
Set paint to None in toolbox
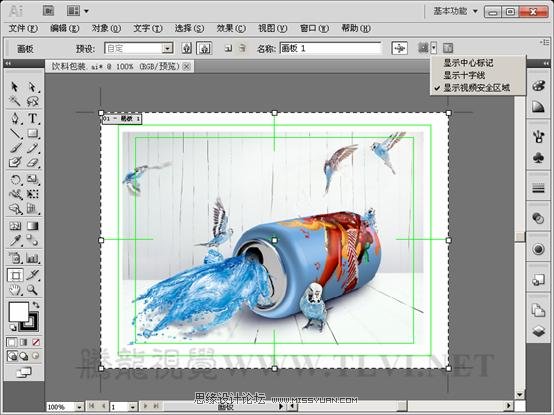coord(36,342)
